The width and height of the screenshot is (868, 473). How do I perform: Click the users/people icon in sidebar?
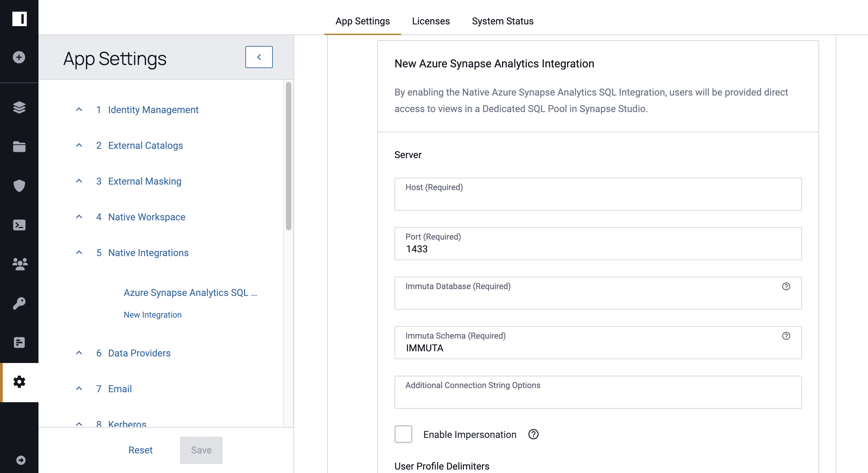coord(19,264)
